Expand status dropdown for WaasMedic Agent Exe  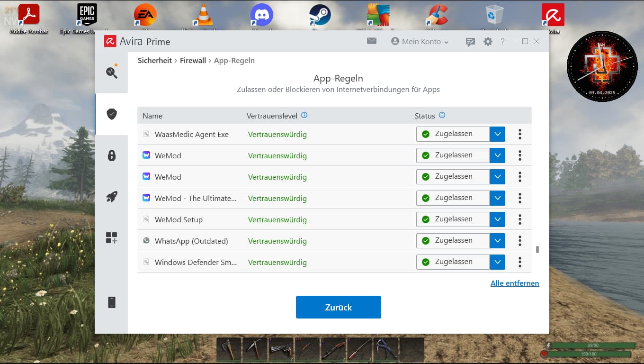[x=497, y=134]
